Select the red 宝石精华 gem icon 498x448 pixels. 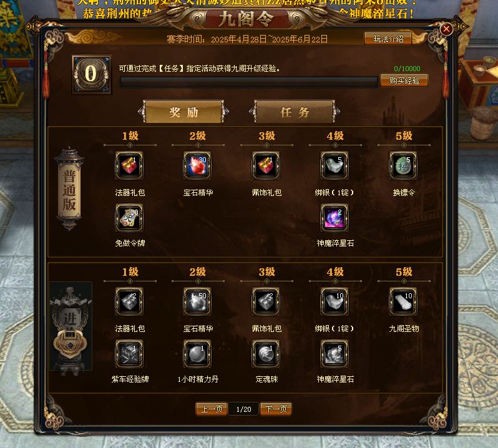tap(197, 165)
